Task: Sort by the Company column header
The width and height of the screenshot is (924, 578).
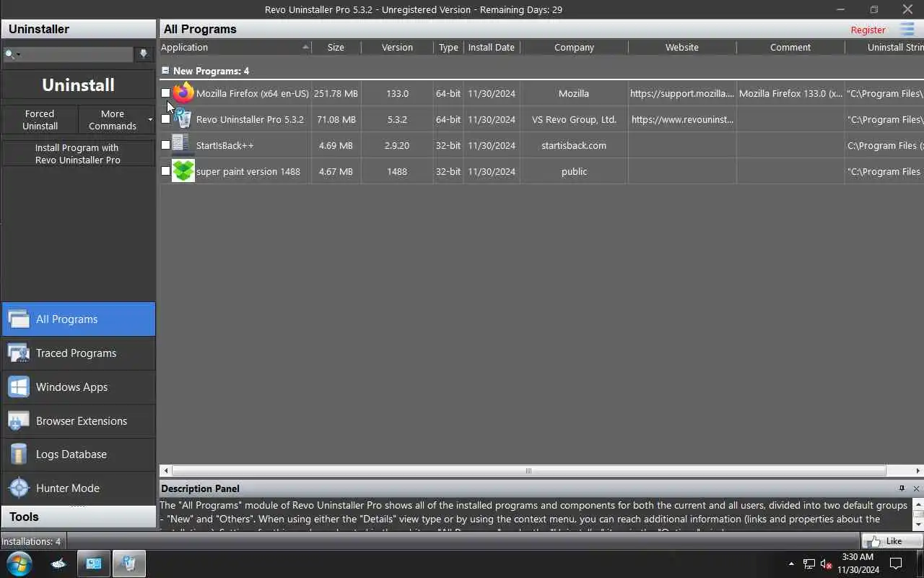Action: tap(574, 47)
